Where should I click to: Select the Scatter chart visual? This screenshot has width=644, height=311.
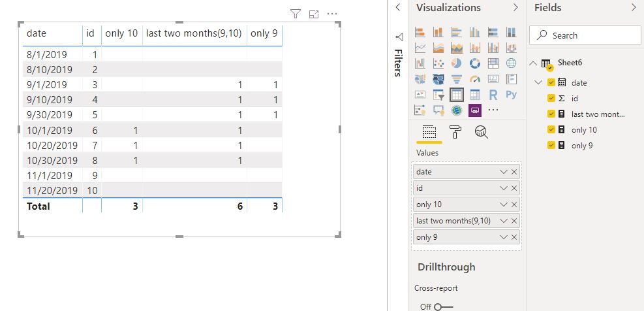(438, 63)
